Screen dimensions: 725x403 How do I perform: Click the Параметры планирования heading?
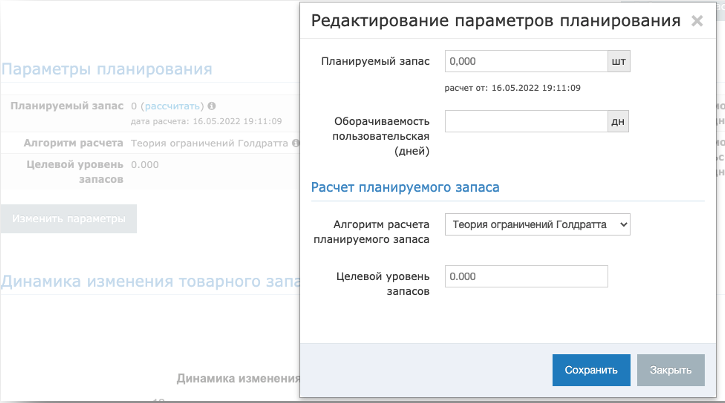[x=107, y=69]
